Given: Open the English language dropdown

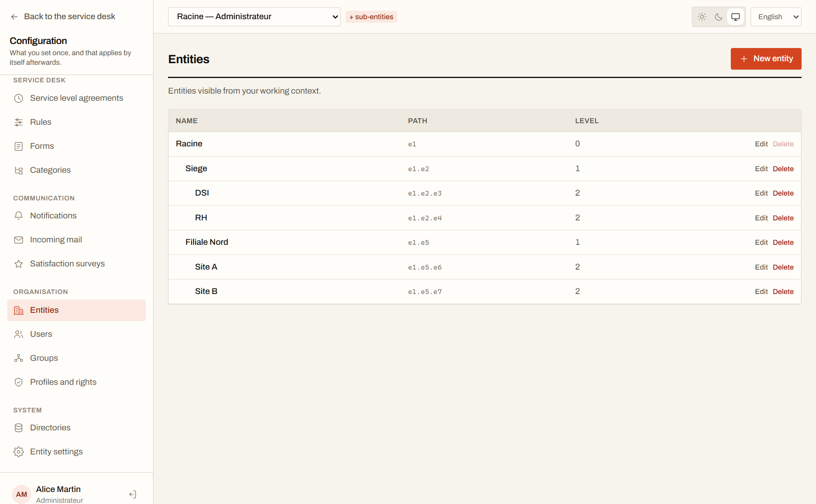Looking at the screenshot, I should [x=776, y=17].
